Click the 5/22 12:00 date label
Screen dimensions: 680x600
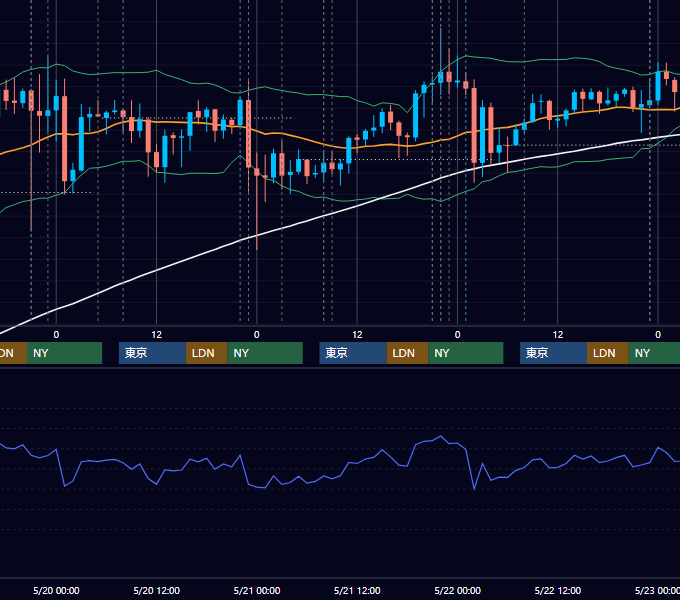point(558,590)
